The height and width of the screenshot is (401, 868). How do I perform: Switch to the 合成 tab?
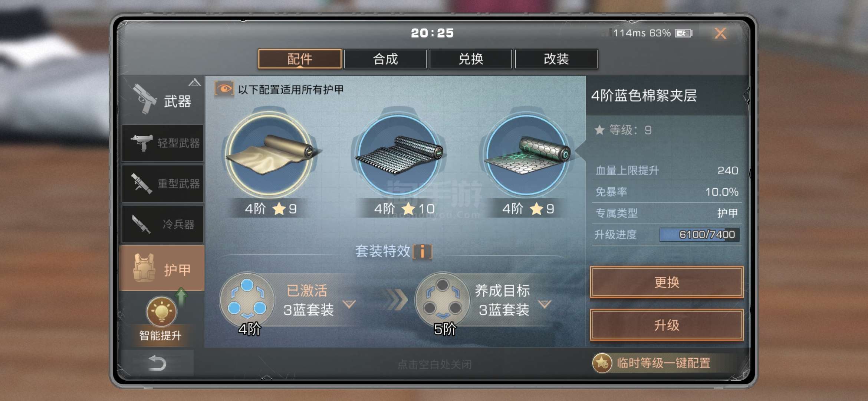pyautogui.click(x=385, y=59)
